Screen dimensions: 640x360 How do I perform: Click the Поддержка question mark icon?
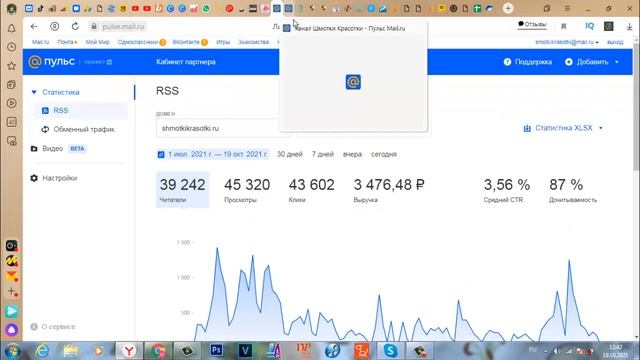507,62
